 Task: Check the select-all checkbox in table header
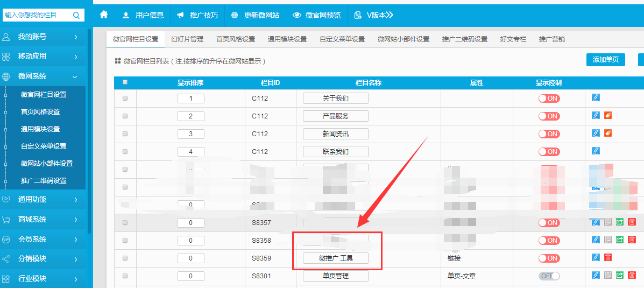click(x=125, y=82)
